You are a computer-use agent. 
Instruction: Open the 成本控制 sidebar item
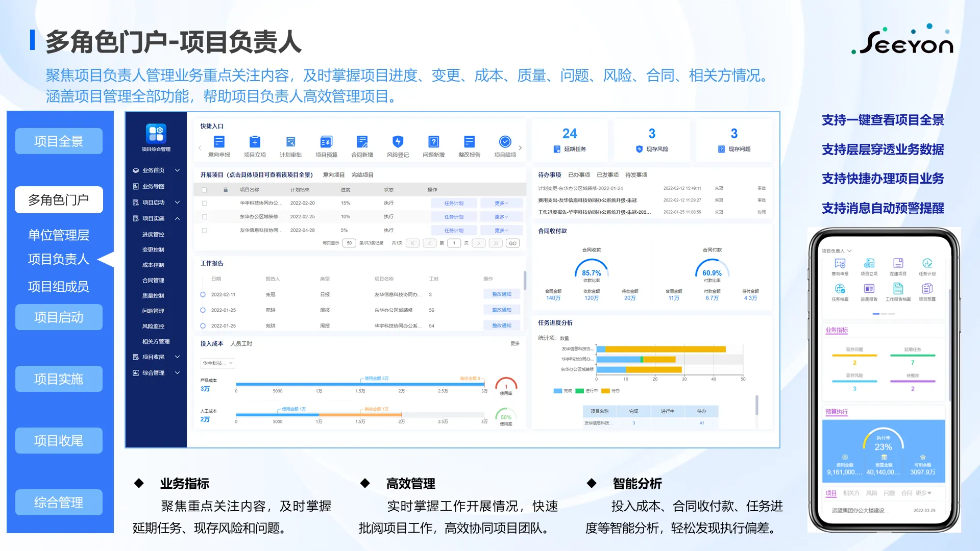pyautogui.click(x=153, y=265)
